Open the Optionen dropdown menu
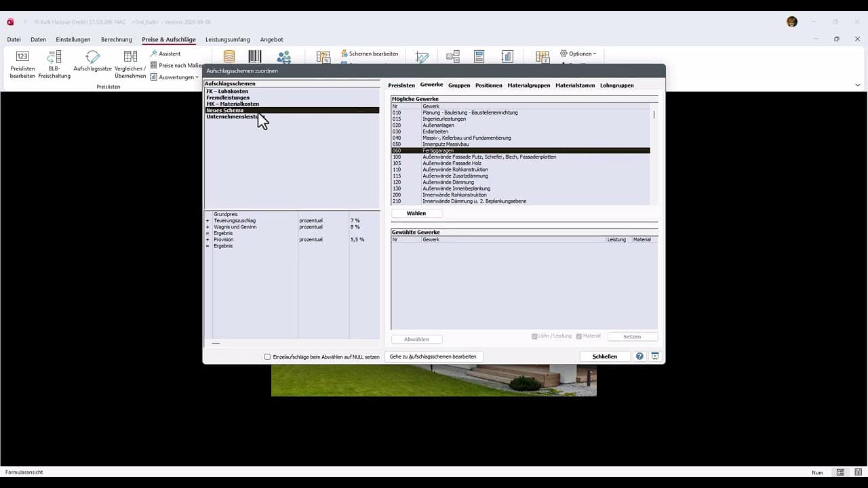The image size is (868, 488). [578, 54]
